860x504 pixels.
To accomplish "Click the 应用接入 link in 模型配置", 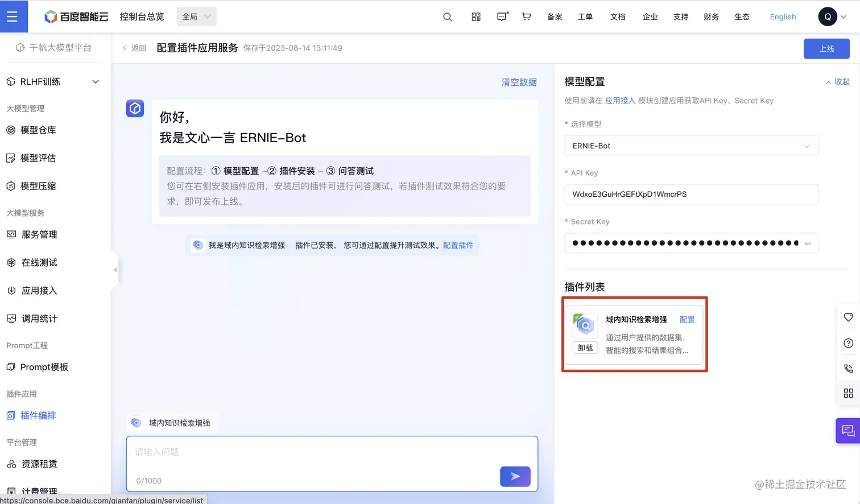I will [620, 101].
